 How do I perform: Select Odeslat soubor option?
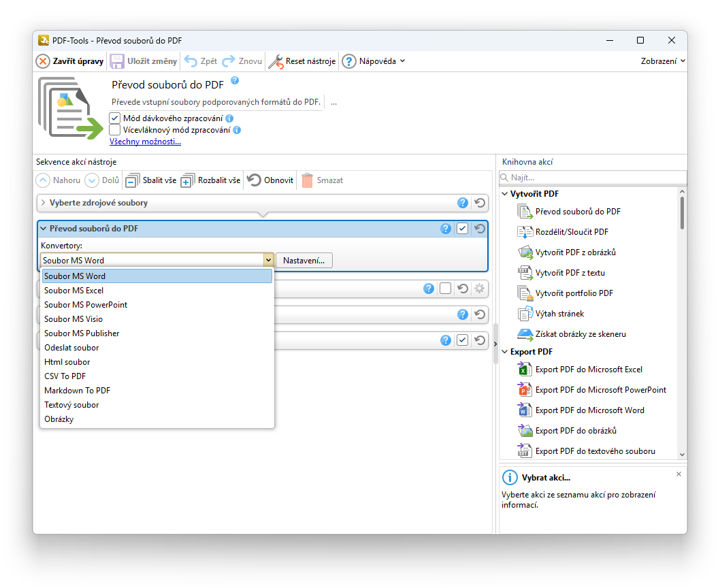157,348
